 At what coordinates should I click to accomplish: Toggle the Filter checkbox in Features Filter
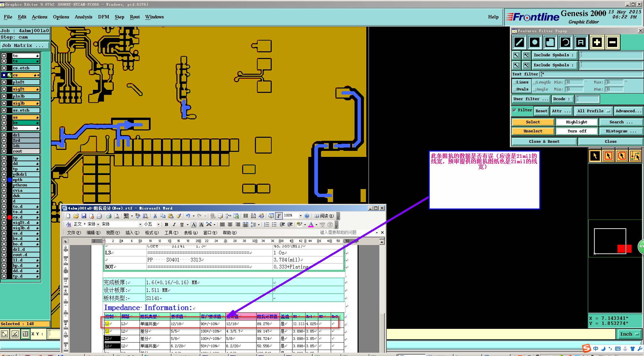pos(515,110)
